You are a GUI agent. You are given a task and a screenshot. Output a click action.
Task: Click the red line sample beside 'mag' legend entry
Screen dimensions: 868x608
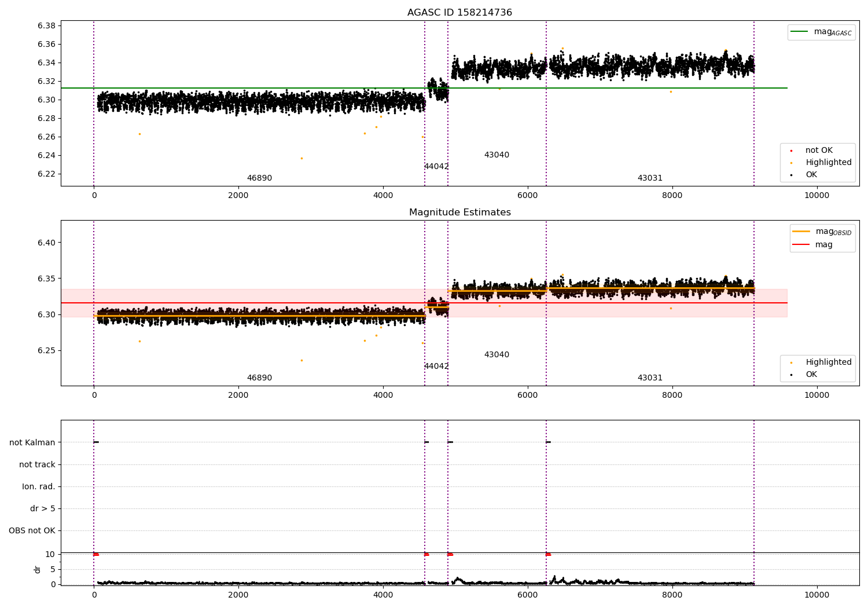tap(801, 245)
